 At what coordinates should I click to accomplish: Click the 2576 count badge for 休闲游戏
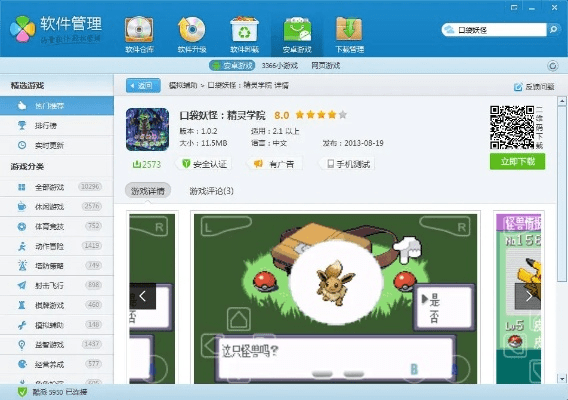(x=92, y=206)
